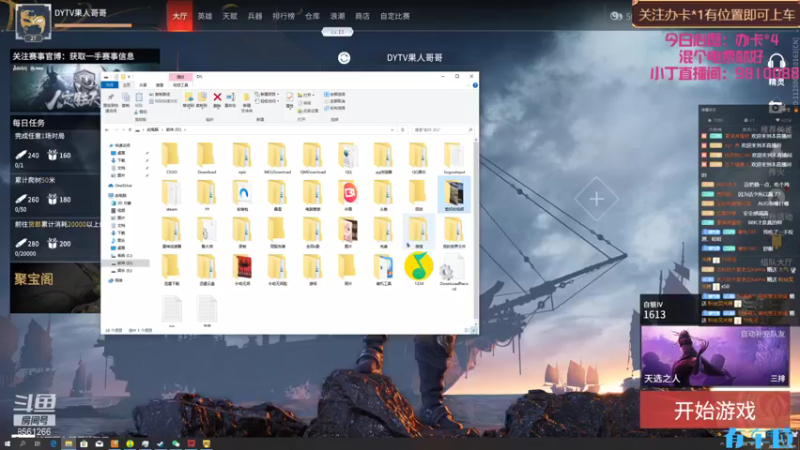Open the 排行榜 tab in game menu
Viewport: 800px width, 450px height.
[x=283, y=16]
